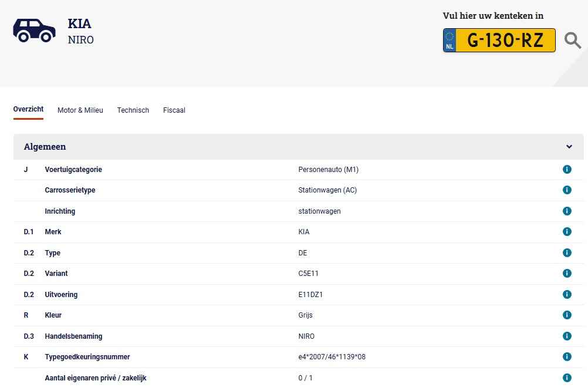Click the value 'NIRO' in Handelsbenaming row
This screenshot has height=391, width=588.
point(306,336)
